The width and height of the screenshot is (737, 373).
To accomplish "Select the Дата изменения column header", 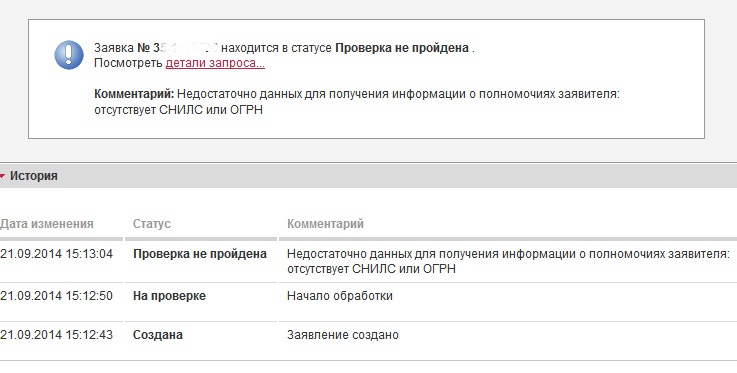I will pos(47,224).
